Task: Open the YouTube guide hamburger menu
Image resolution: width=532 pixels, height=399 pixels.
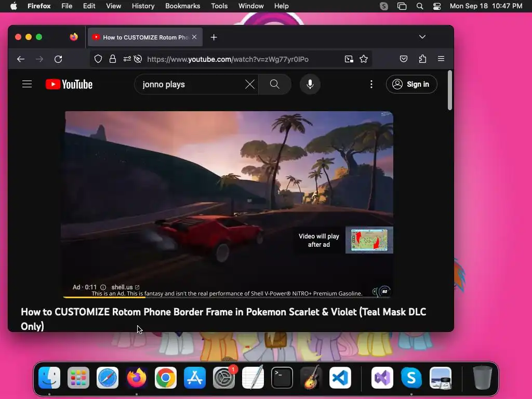Action: pyautogui.click(x=27, y=84)
